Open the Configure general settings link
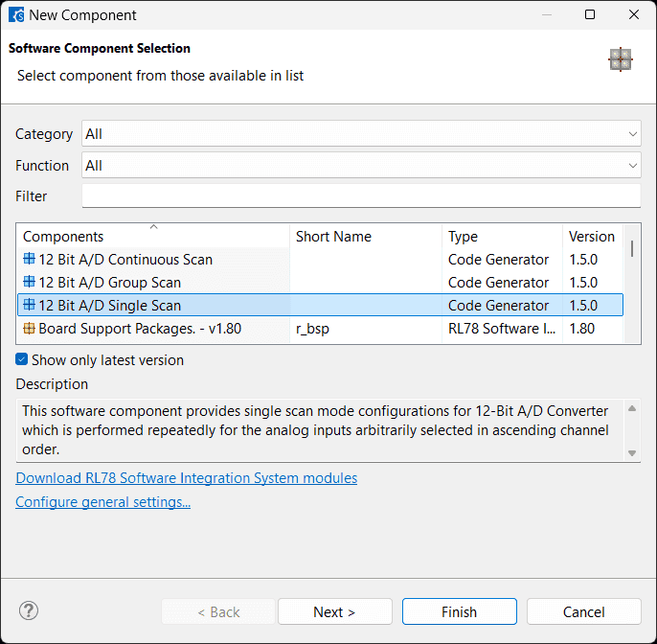657x644 pixels. (103, 502)
